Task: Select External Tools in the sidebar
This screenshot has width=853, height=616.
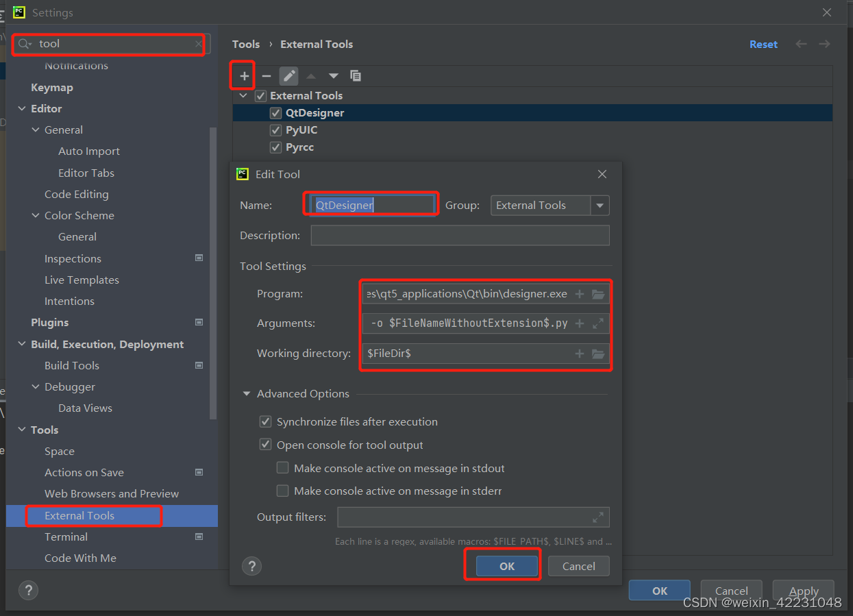Action: pos(112,515)
